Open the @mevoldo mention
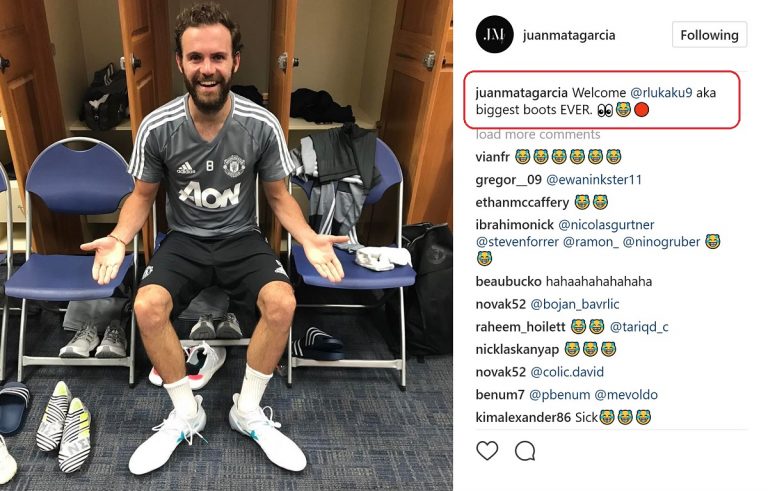Image resolution: width=768 pixels, height=491 pixels. tap(626, 394)
